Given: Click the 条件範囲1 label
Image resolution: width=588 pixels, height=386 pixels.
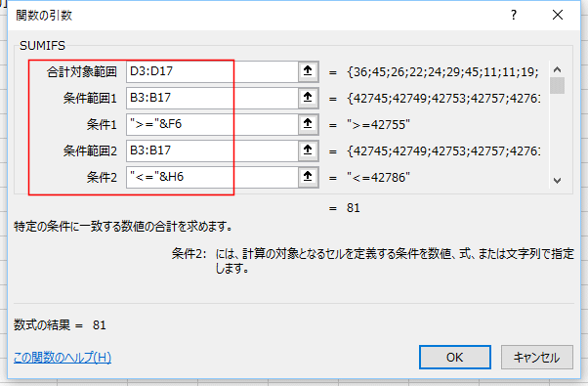Looking at the screenshot, I should pyautogui.click(x=90, y=99).
